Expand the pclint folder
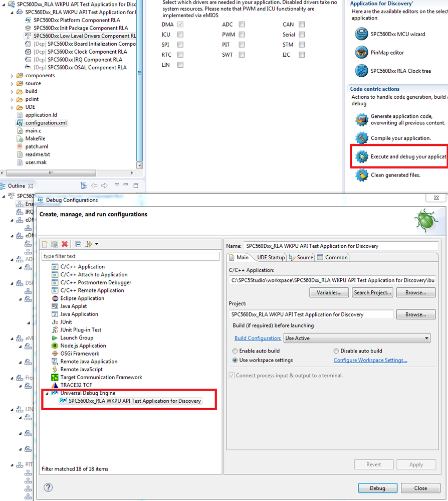 point(12,99)
